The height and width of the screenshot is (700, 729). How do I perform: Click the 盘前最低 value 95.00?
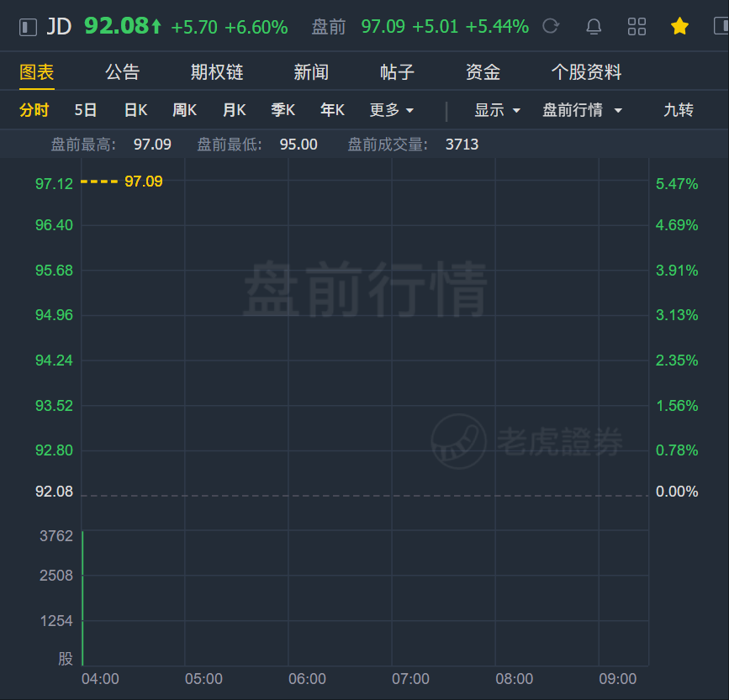pos(298,145)
